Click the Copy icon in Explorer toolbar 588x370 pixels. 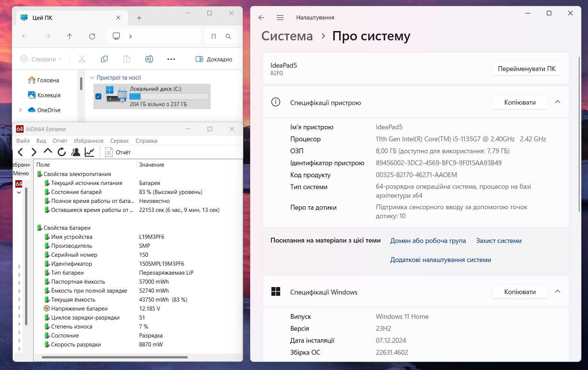[104, 59]
